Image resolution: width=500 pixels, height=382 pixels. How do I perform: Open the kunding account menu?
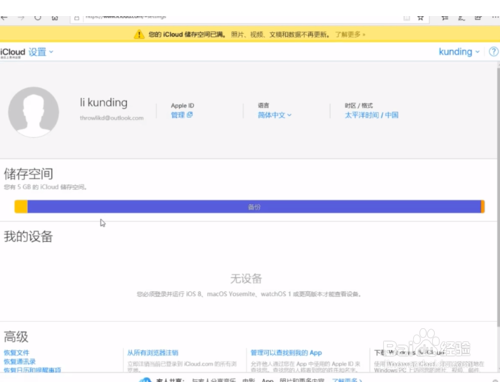tap(459, 52)
